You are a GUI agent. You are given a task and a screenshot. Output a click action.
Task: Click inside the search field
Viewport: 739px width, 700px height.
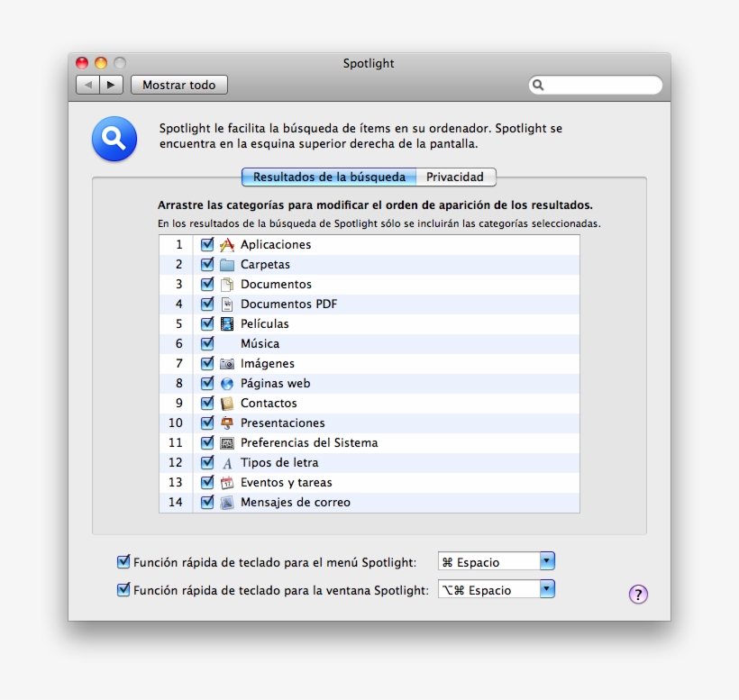tap(595, 84)
